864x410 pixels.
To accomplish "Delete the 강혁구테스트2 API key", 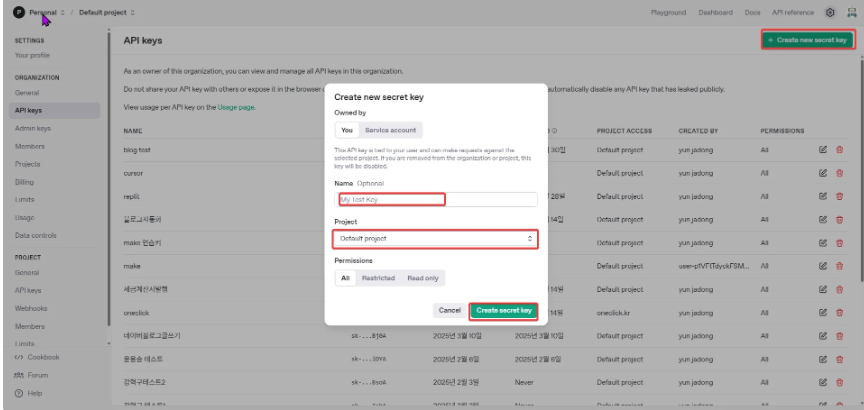I will coord(839,382).
